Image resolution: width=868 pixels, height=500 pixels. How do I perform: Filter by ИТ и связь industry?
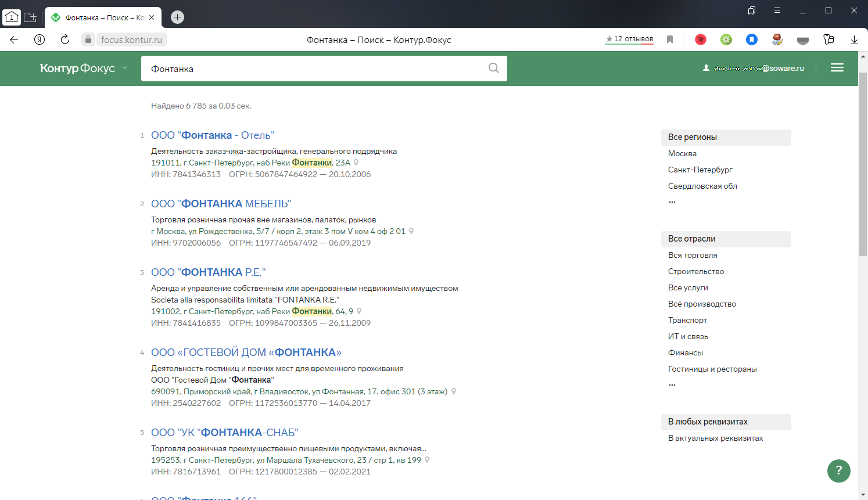coord(688,336)
